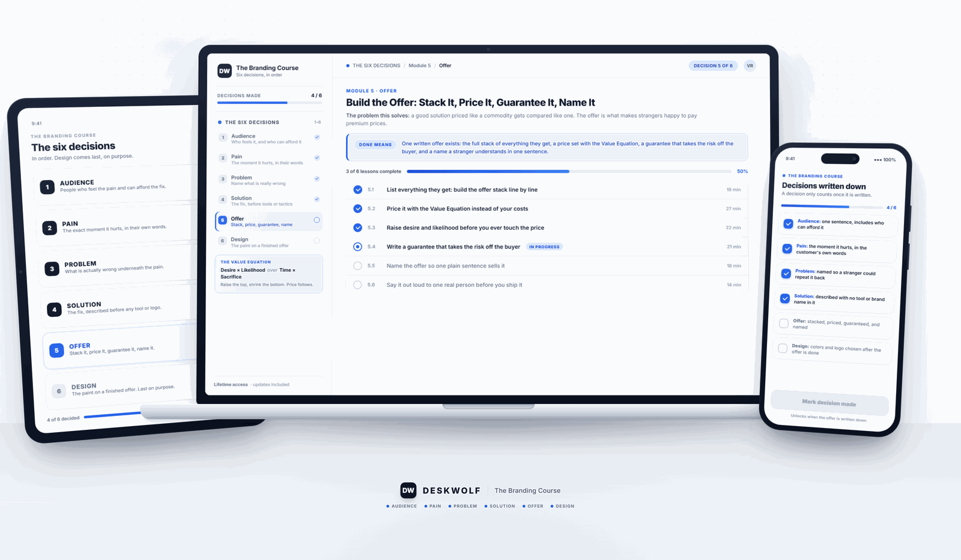Click Problem completed checkmark in laptop sidebar
This screenshot has width=961, height=560.
[317, 179]
